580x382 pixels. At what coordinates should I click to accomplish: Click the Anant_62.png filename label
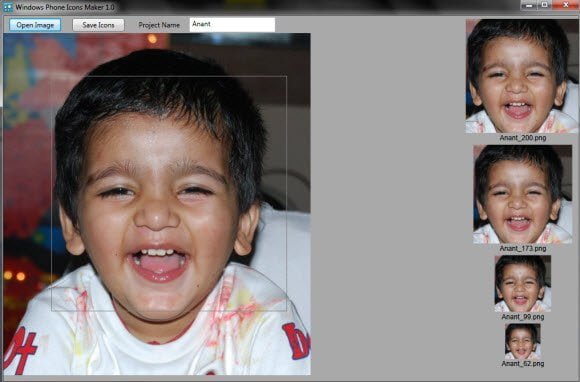(x=523, y=364)
